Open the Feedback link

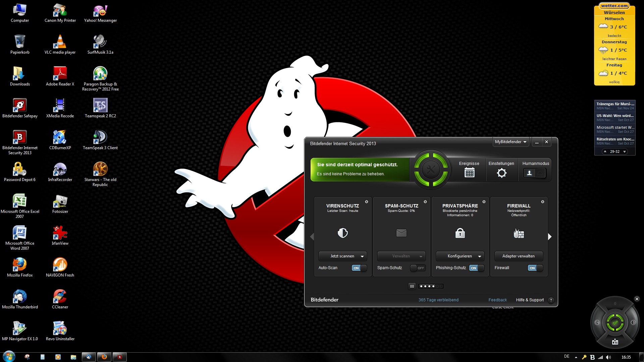(498, 300)
